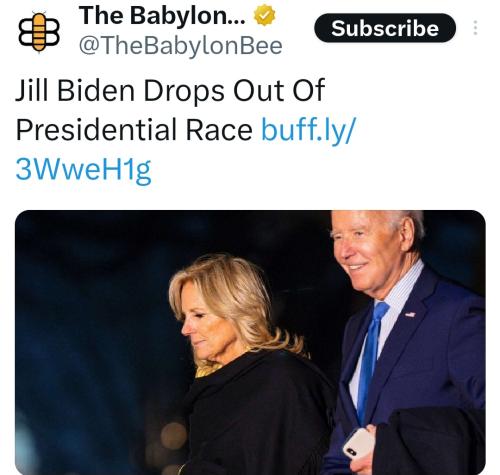Visit the @TheBabylonBee handle

click(x=181, y=46)
